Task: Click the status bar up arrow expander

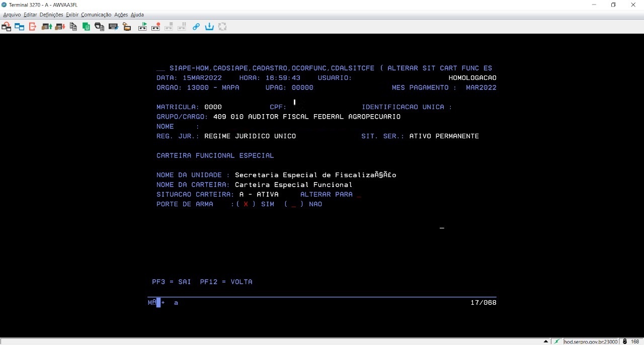Action: point(546,341)
